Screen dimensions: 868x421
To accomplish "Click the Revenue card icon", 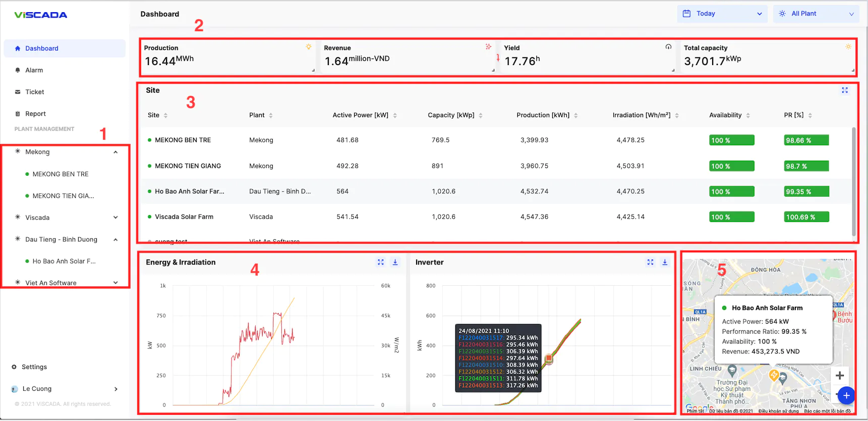I will (x=488, y=46).
